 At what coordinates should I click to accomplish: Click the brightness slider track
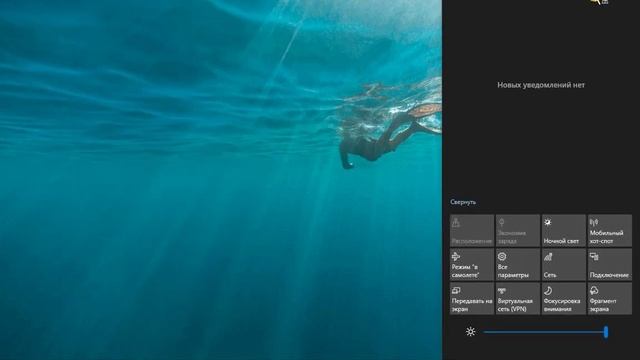545,332
